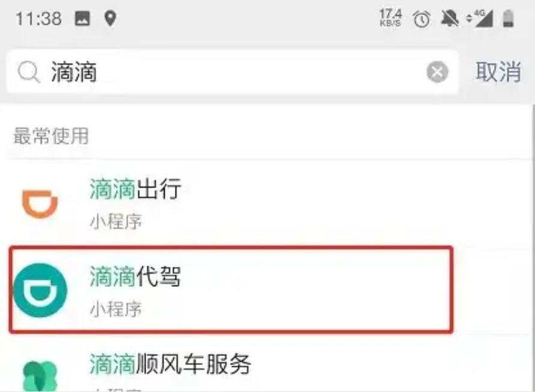Tap the muted notification bell icon

(450, 18)
